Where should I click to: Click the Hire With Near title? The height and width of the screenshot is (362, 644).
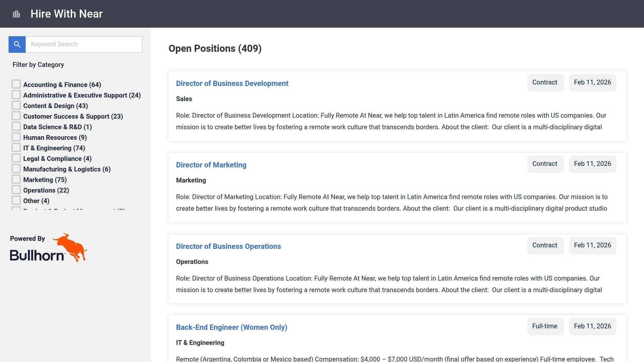coord(67,14)
